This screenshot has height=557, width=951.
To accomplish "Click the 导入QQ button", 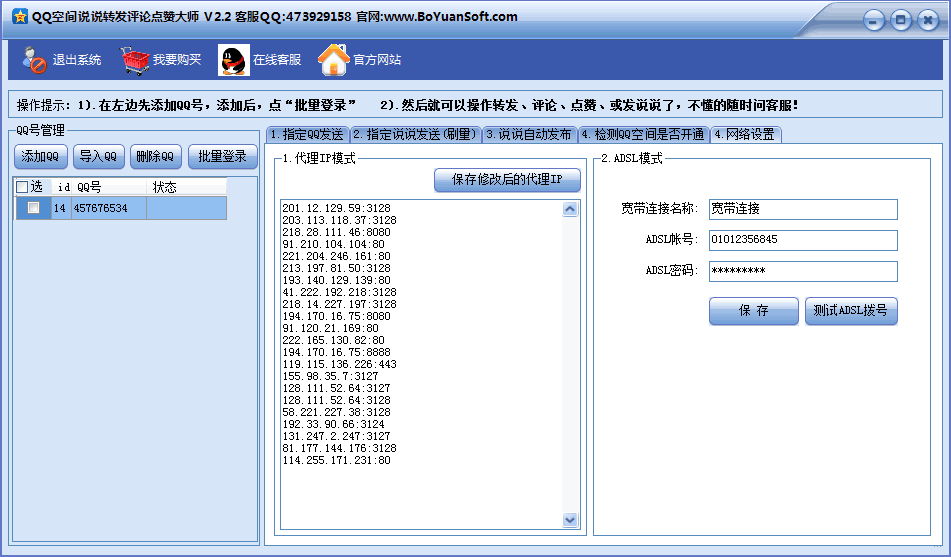I will (98, 157).
